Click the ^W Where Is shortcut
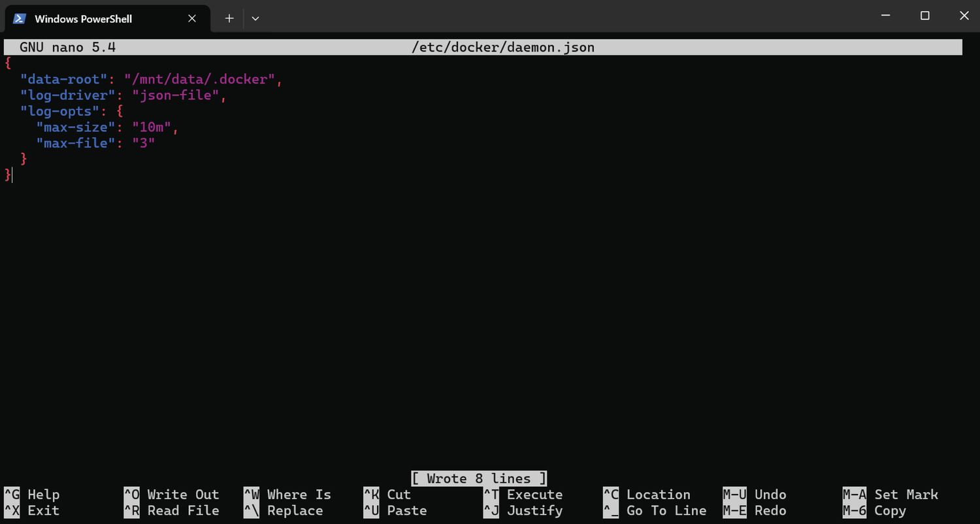The height and width of the screenshot is (524, 980). click(x=287, y=495)
